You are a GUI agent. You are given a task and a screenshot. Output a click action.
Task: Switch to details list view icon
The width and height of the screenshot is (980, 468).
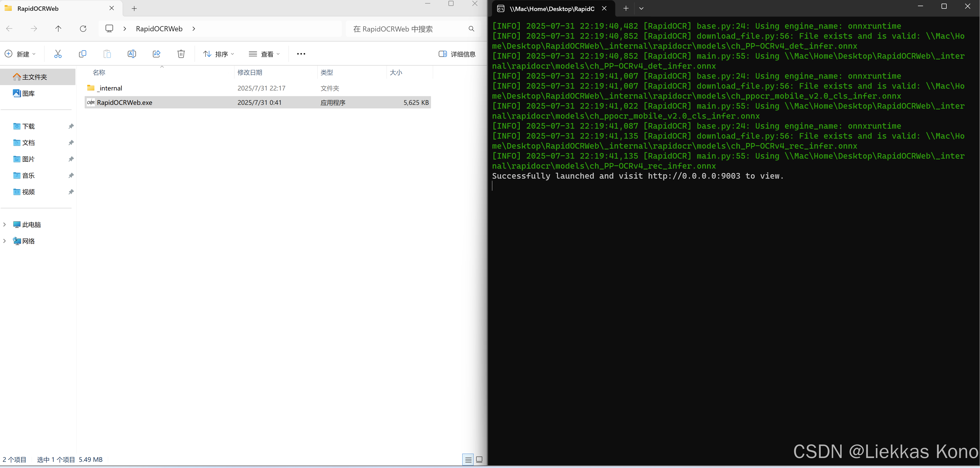(x=468, y=460)
